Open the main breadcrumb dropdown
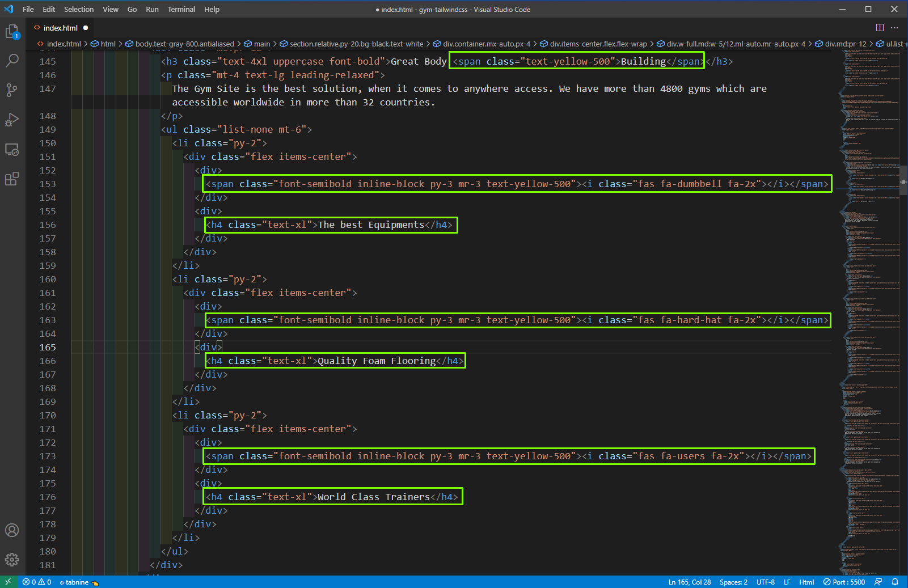This screenshot has height=588, width=908. click(257, 44)
